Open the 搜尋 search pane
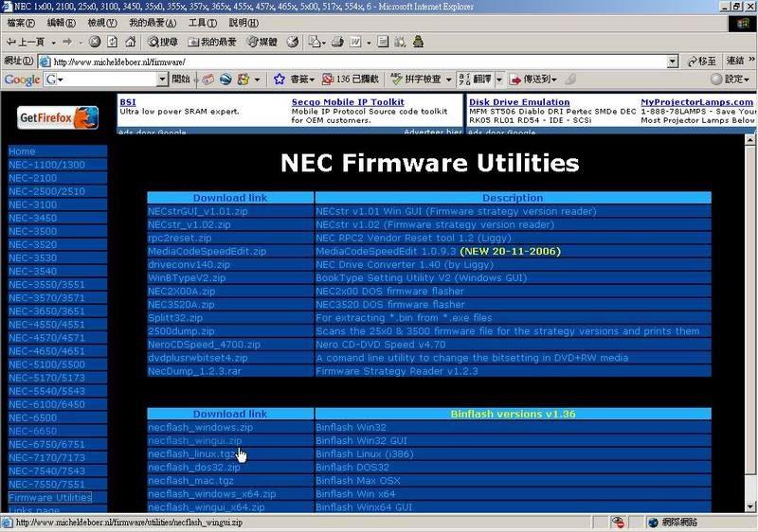This screenshot has height=532, width=758. tap(163, 42)
